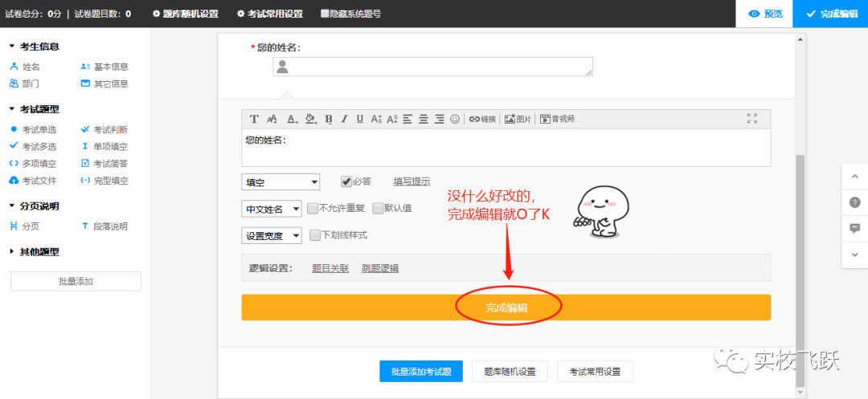Insert a 分页 page break
The width and height of the screenshot is (868, 399).
[x=26, y=226]
